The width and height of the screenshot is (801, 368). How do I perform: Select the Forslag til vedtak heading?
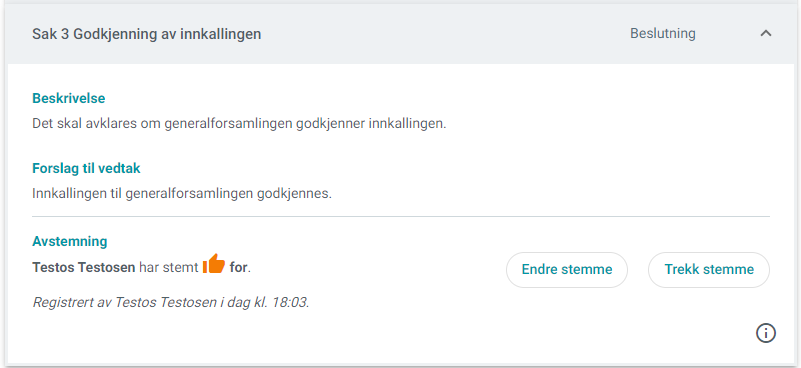[86, 168]
